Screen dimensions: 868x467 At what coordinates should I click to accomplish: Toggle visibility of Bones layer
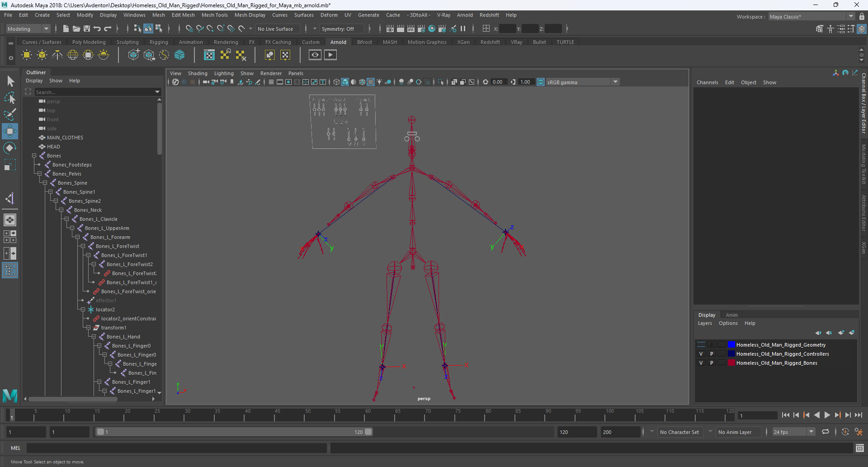(701, 363)
